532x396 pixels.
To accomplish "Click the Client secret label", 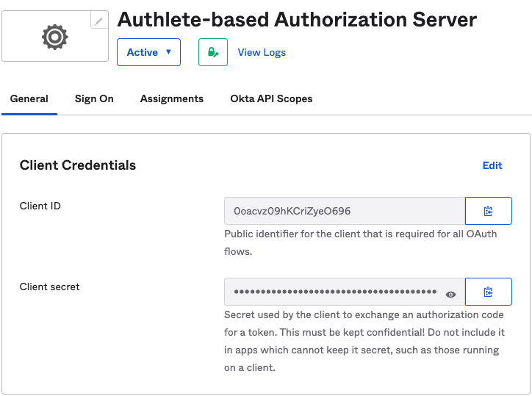I will pyautogui.click(x=49, y=287).
